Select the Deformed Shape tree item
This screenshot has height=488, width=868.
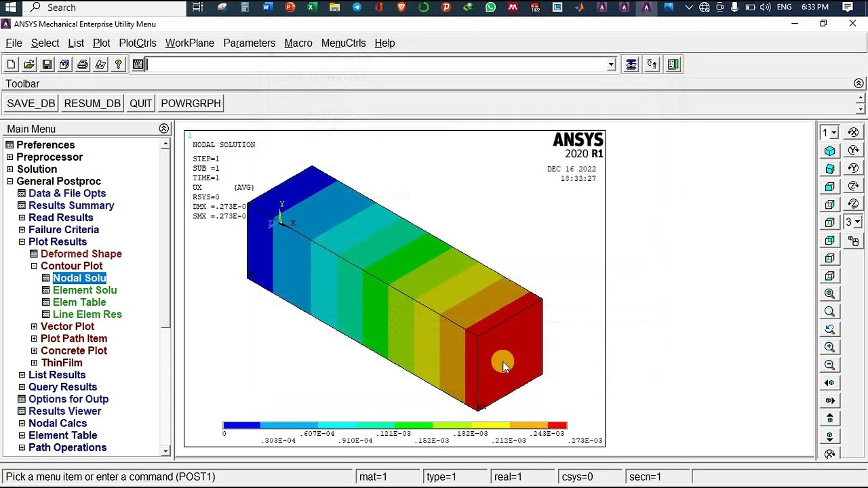coord(81,254)
